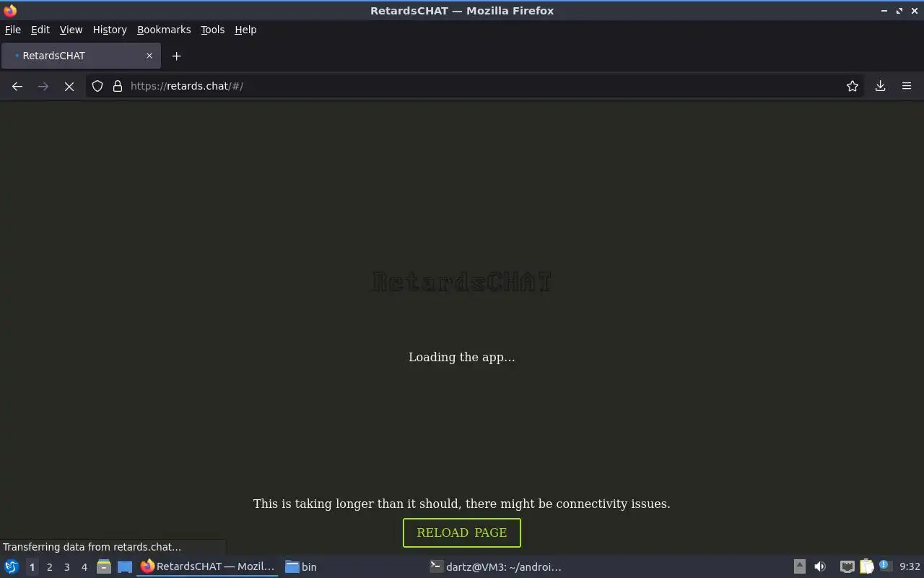Viewport: 924px width, 578px height.
Task: Open the Bookmarks menu
Action: 164,30
